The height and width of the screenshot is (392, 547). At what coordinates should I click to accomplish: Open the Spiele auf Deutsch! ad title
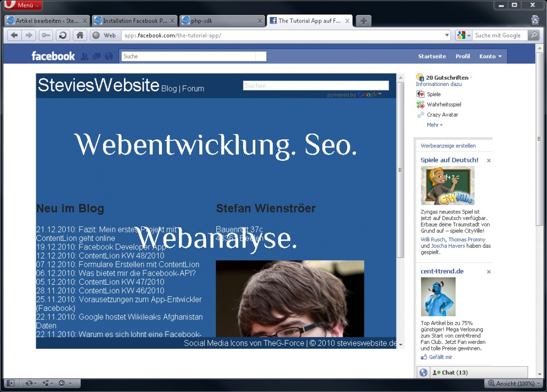click(x=449, y=160)
